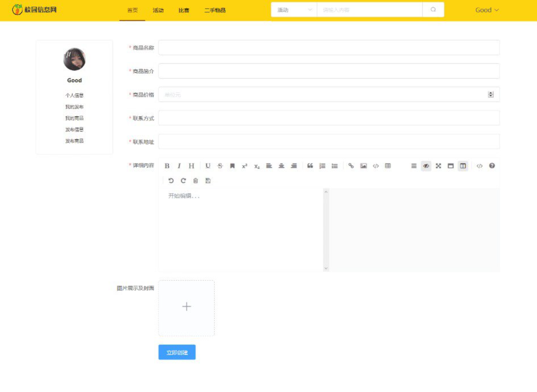537x392 pixels.
Task: Insert an image via the editor toolbar
Action: tap(363, 166)
